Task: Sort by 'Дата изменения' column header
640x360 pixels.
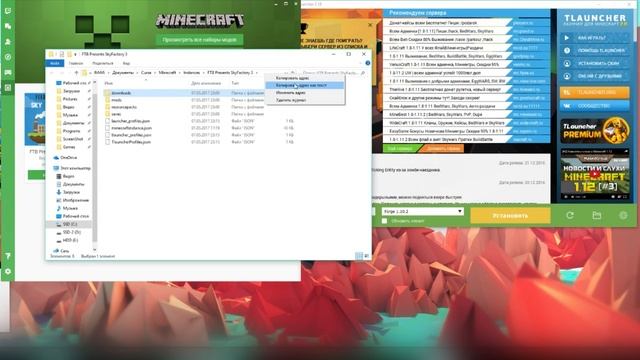Action: (206, 83)
